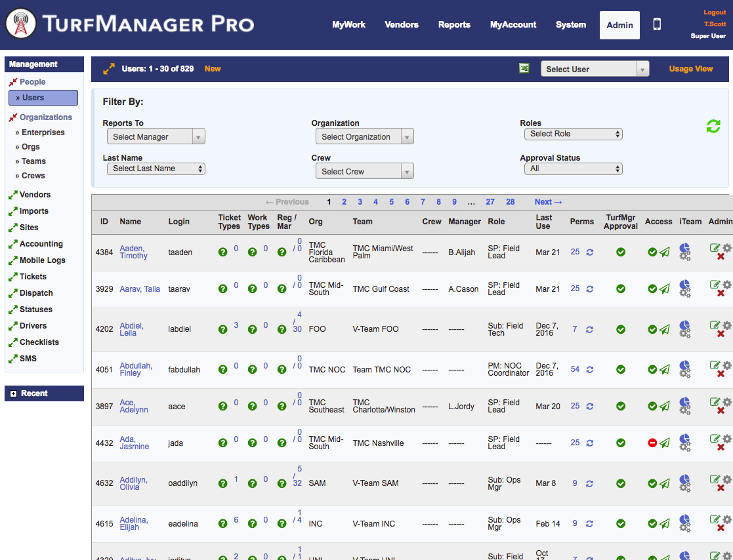Edit user Aarav, Talia pencil icon
Viewport: 733px width, 560px height.
pyautogui.click(x=715, y=285)
